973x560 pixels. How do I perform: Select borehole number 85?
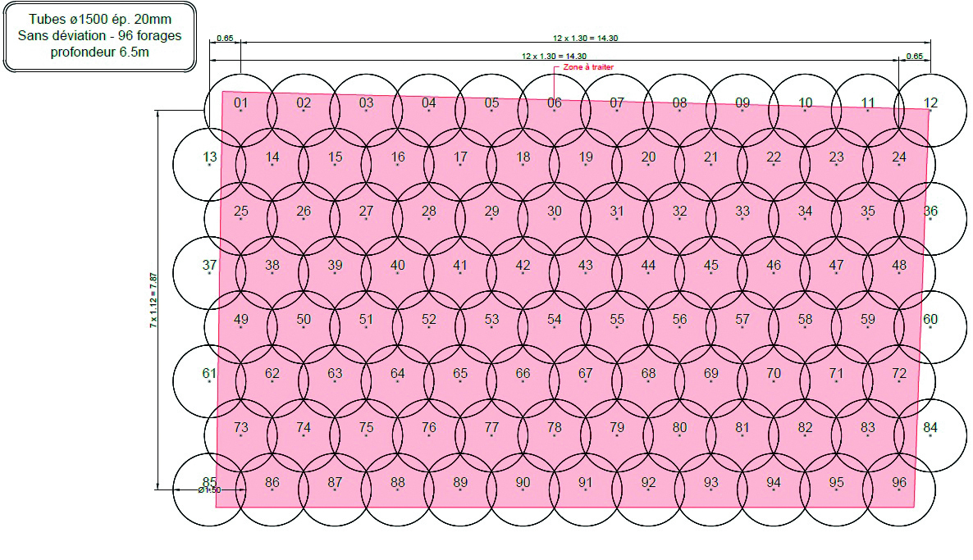(x=210, y=482)
